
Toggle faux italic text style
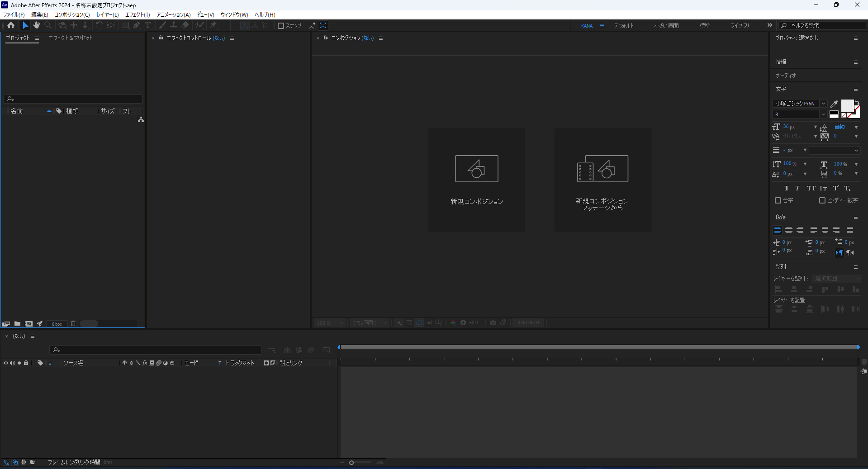[x=797, y=188]
